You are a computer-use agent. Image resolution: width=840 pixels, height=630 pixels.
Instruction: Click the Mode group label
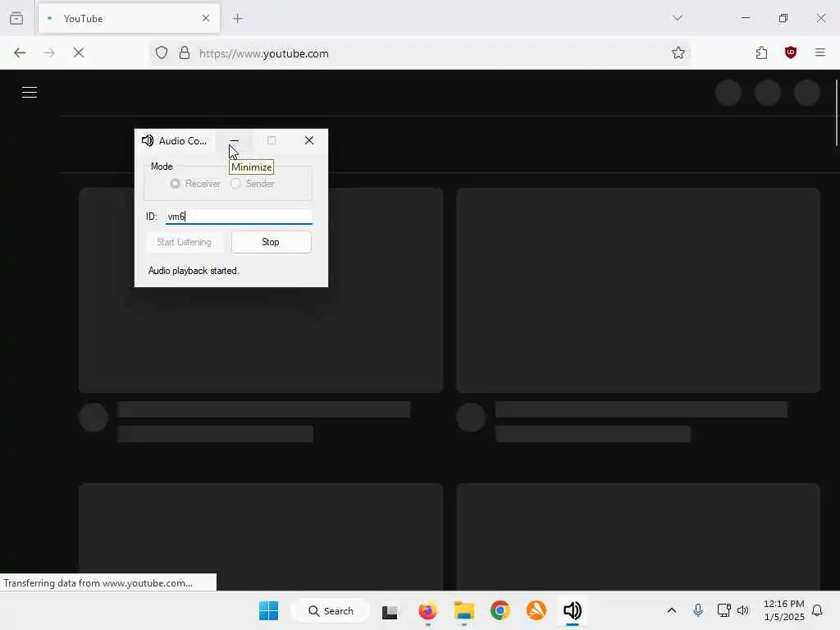point(162,167)
